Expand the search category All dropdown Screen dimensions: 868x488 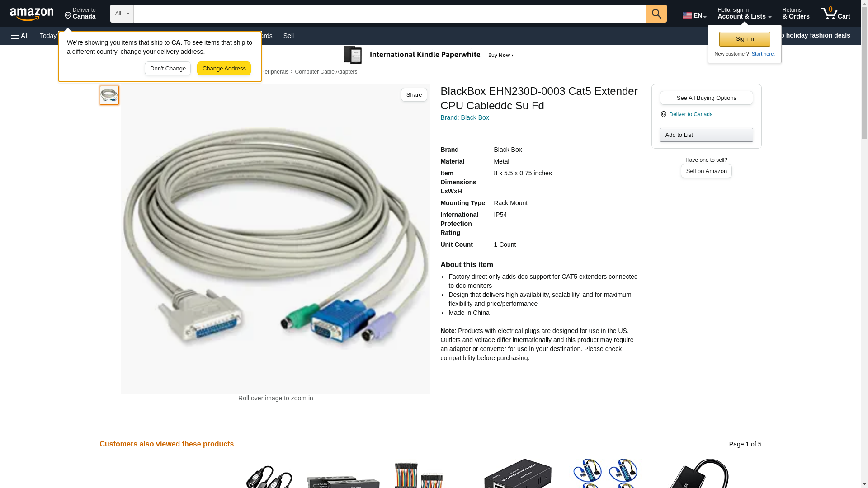click(x=122, y=14)
